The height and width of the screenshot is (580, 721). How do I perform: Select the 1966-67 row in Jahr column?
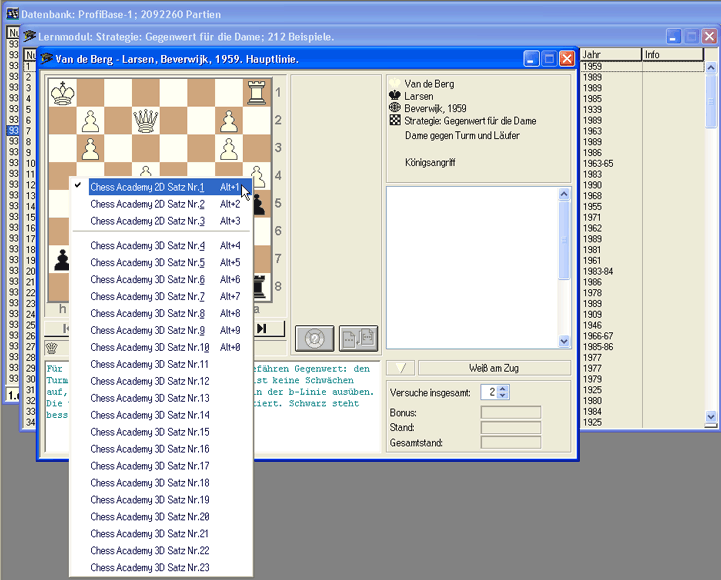point(598,336)
